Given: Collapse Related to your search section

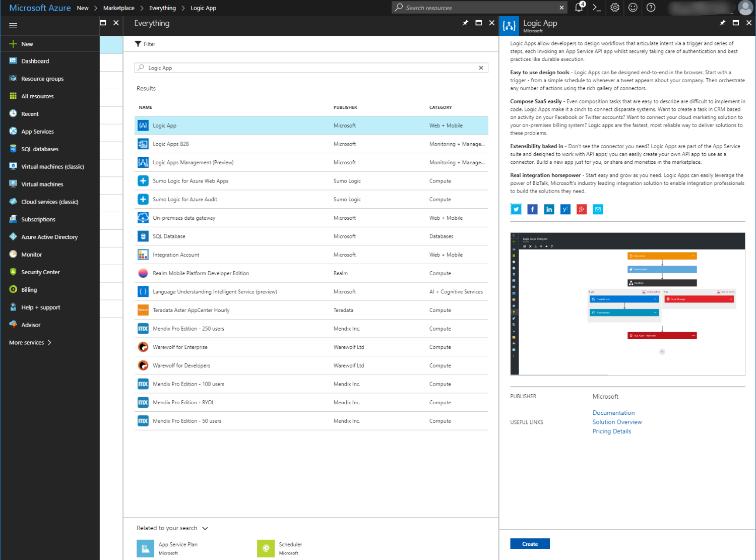Looking at the screenshot, I should 205,528.
